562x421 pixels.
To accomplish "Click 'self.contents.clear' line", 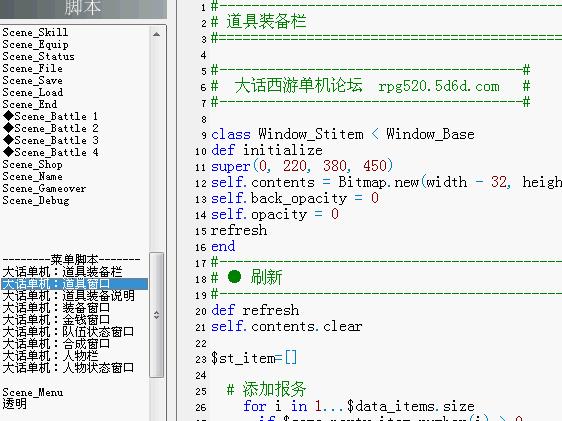I will [x=287, y=326].
